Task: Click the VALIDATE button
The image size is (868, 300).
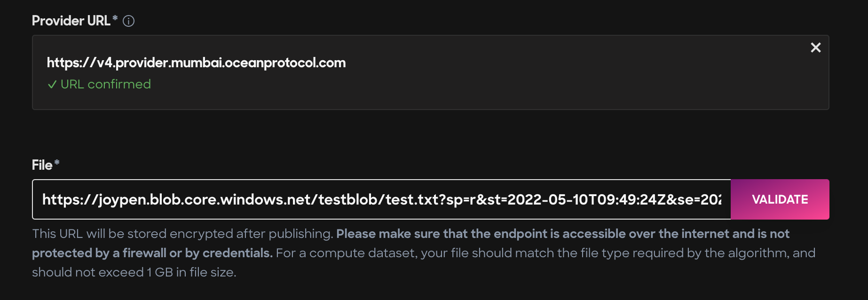Action: click(780, 199)
